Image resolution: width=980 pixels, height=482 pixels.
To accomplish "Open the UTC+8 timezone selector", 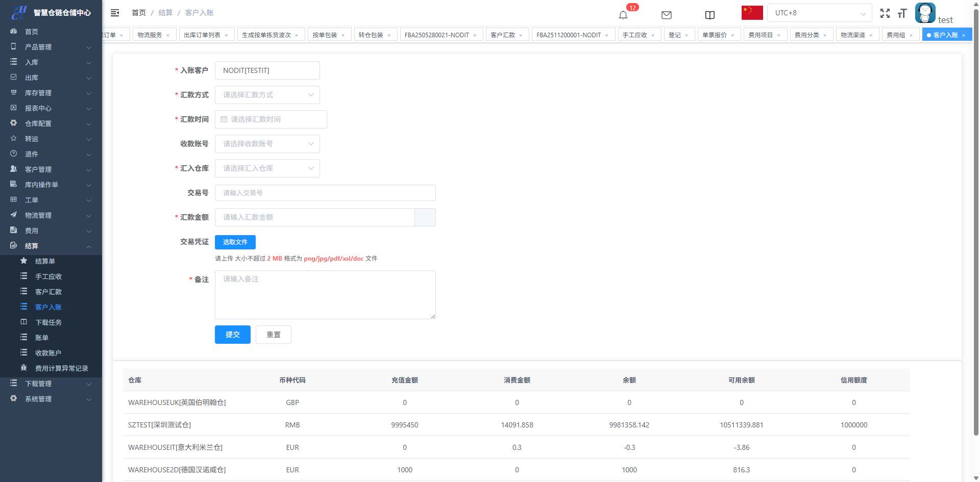I will [819, 13].
